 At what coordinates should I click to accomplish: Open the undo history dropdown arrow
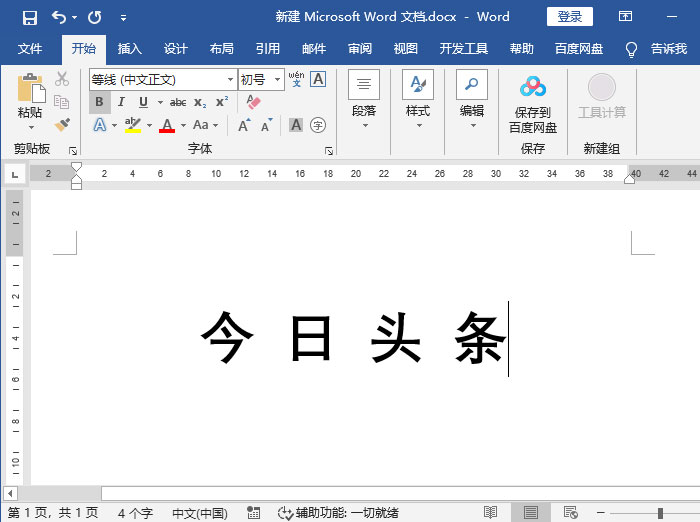click(x=75, y=17)
